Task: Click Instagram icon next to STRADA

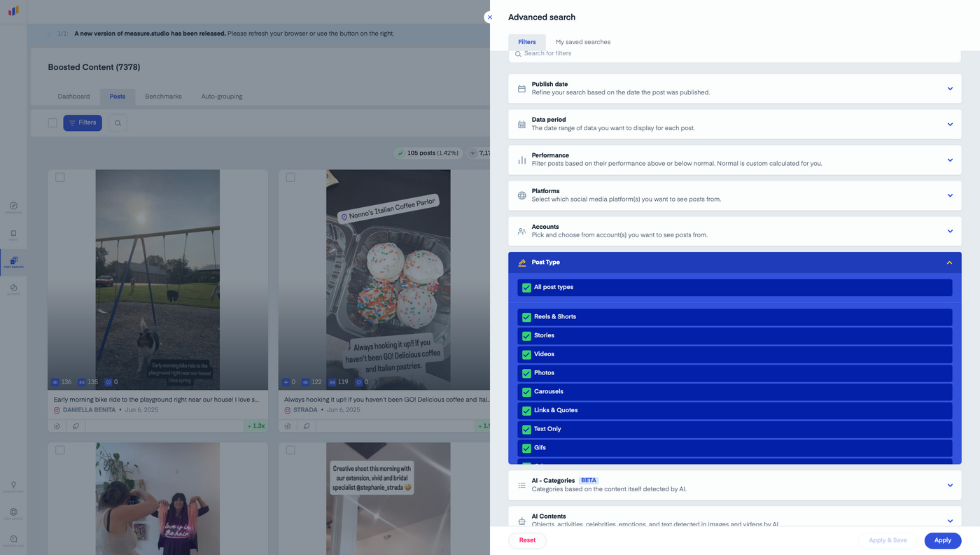Action: coord(288,410)
